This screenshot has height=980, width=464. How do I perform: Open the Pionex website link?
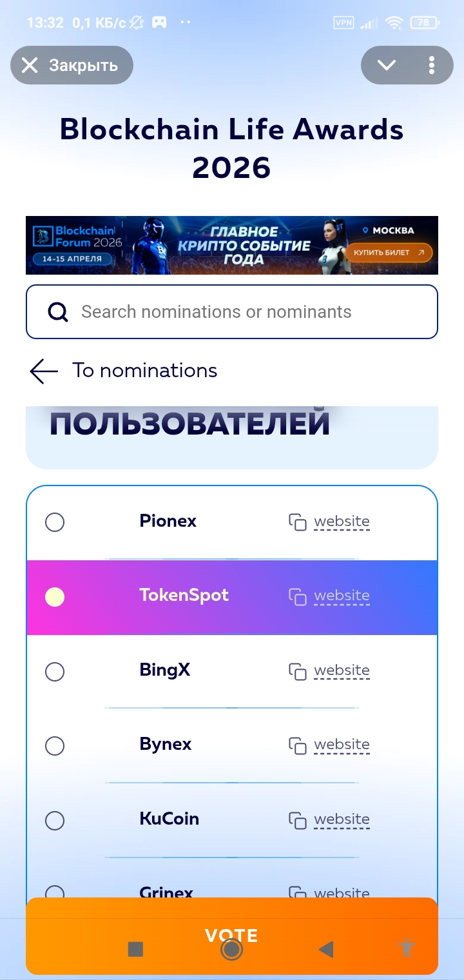[x=342, y=522]
